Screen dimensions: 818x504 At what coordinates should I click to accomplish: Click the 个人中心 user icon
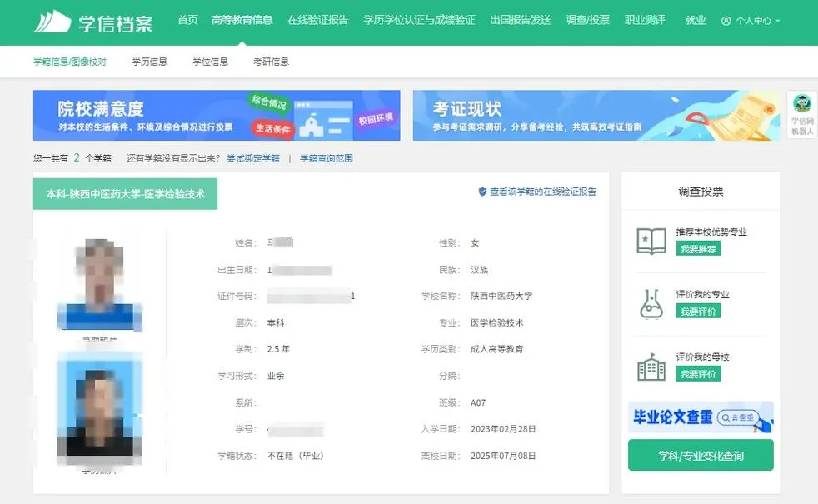point(726,21)
